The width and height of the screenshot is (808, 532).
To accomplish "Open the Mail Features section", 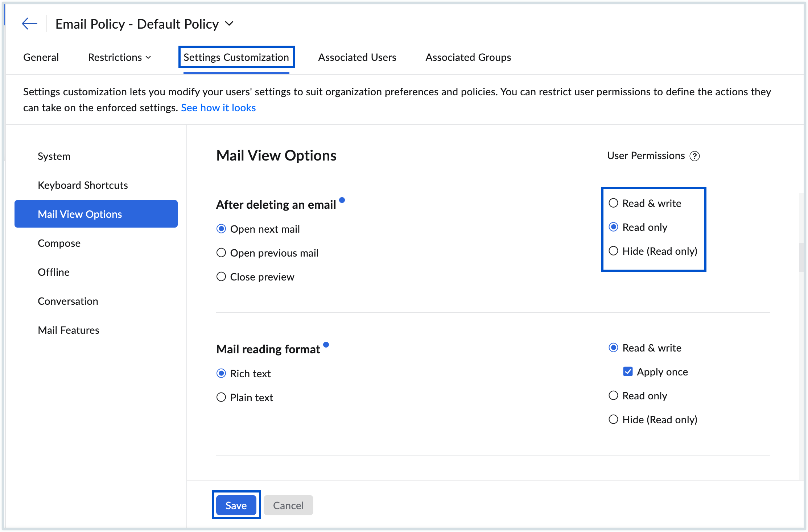I will pyautogui.click(x=69, y=330).
